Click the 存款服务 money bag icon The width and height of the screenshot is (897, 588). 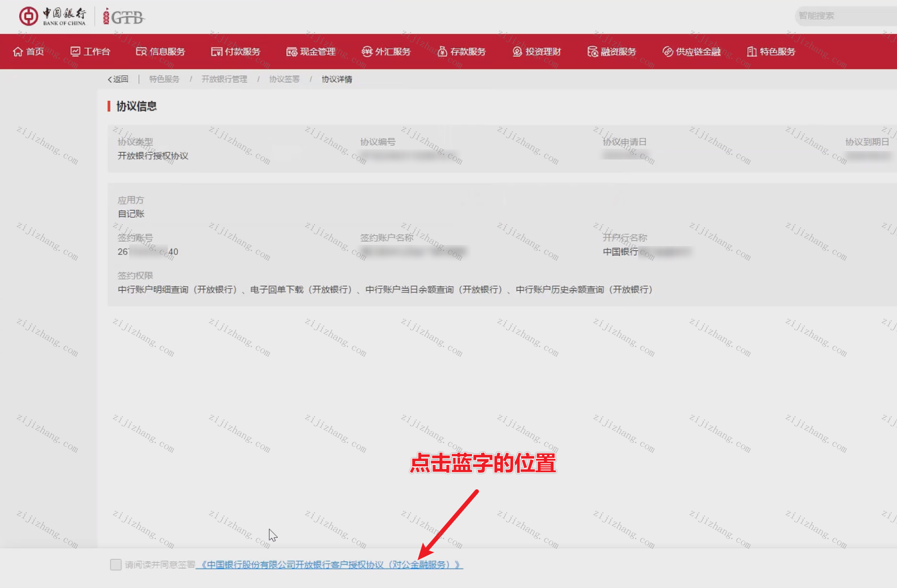click(x=442, y=52)
